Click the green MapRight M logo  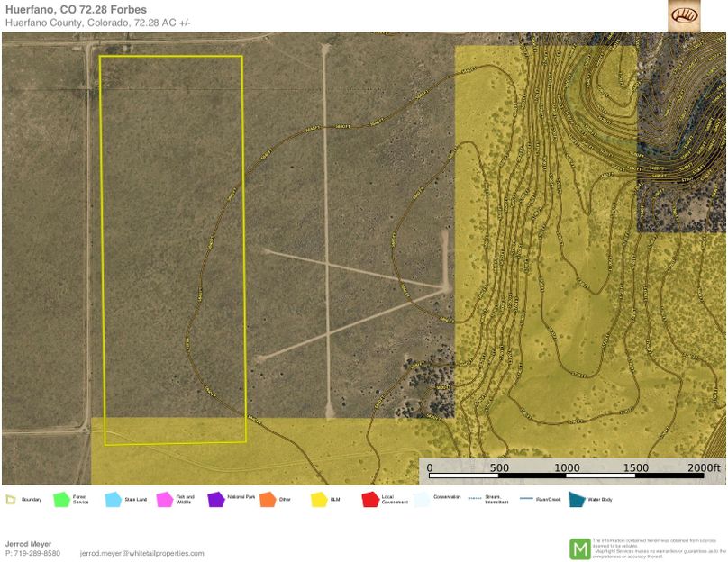(581, 548)
